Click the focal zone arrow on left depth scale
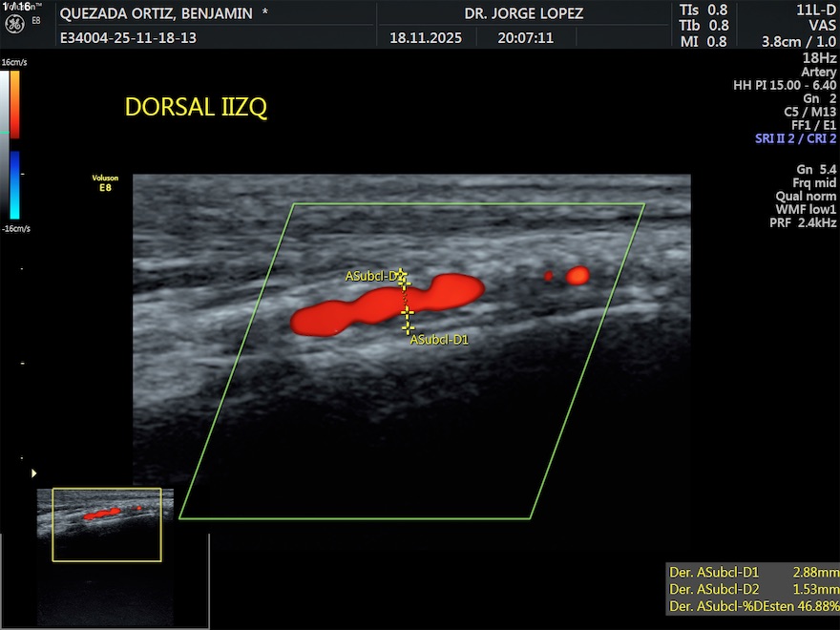This screenshot has height=630, width=840. click(x=35, y=472)
